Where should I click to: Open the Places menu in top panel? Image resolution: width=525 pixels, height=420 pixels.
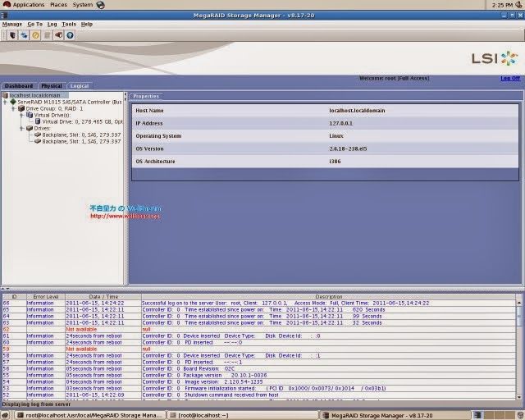click(58, 5)
